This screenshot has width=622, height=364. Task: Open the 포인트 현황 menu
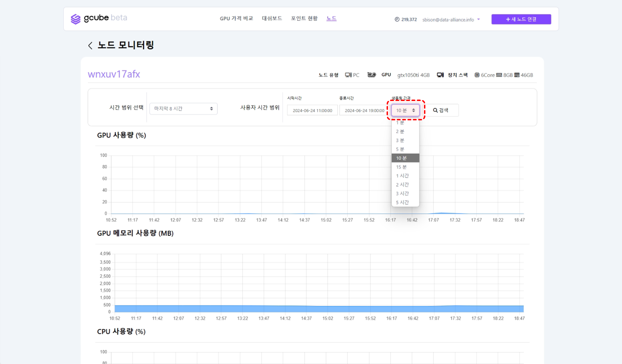(x=304, y=18)
